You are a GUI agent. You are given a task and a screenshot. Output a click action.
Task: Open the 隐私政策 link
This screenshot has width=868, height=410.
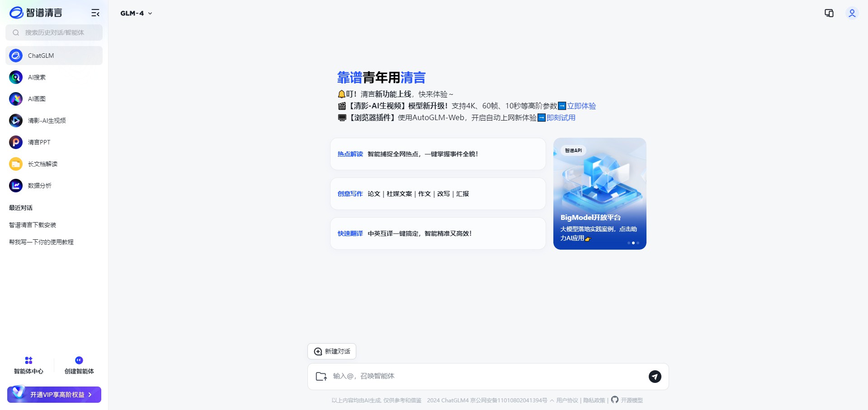[594, 400]
